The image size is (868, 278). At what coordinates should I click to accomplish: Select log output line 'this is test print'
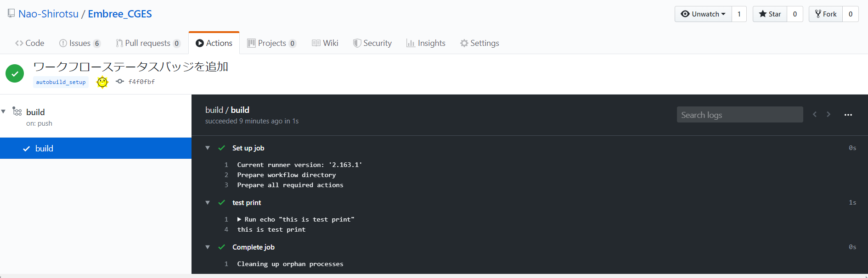click(x=271, y=229)
